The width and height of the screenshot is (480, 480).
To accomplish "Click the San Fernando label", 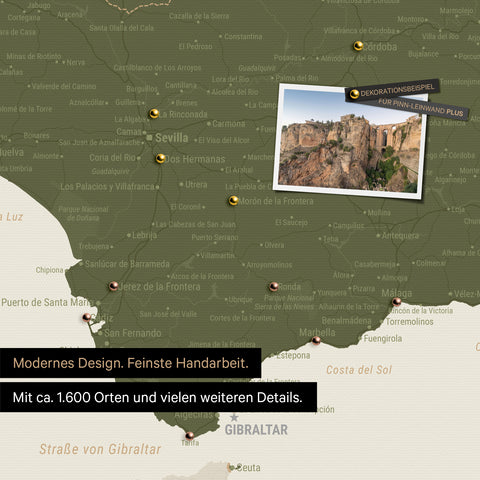I will tap(133, 333).
